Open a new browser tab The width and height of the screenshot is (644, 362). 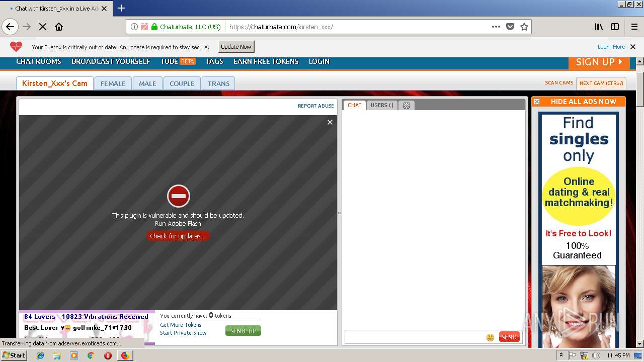121,8
